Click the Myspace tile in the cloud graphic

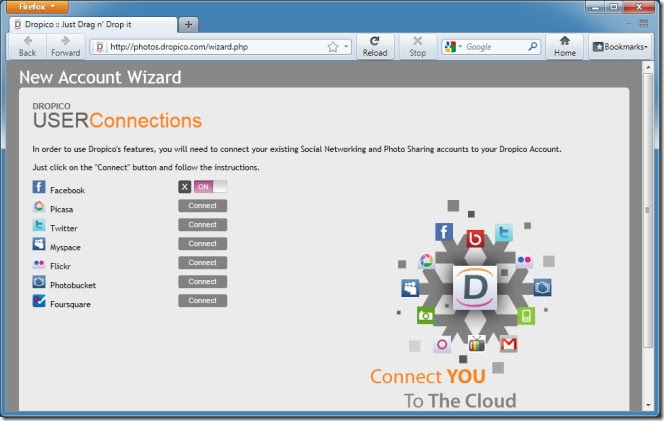tap(410, 288)
